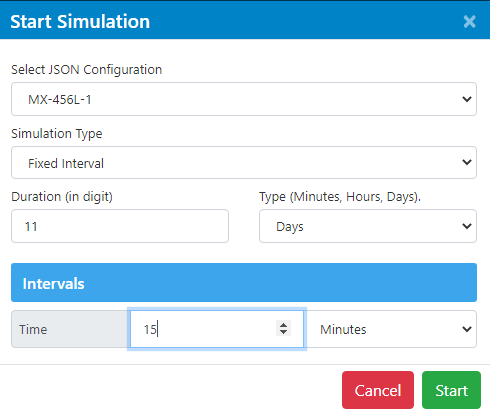The height and width of the screenshot is (413, 490).
Task: Open the Days duration type dropdown
Action: (368, 226)
